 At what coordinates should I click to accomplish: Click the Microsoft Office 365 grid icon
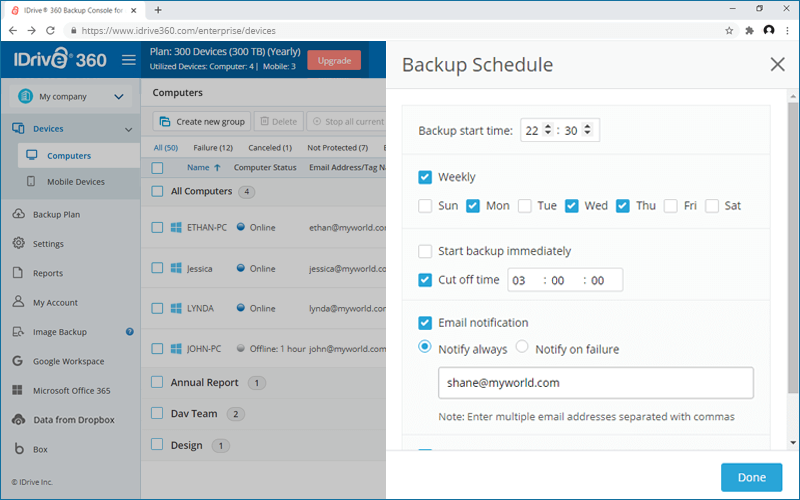(x=17, y=390)
